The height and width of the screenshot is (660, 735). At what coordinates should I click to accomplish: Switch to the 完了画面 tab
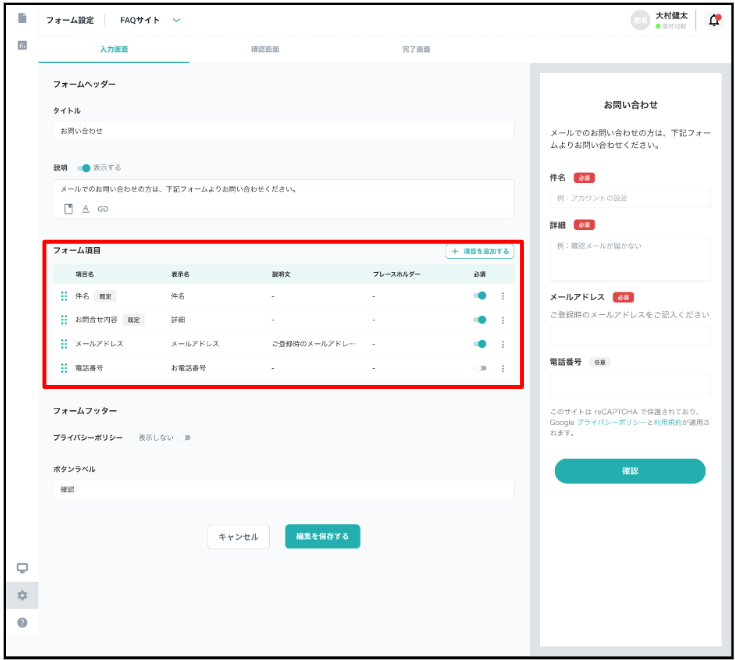pos(416,49)
